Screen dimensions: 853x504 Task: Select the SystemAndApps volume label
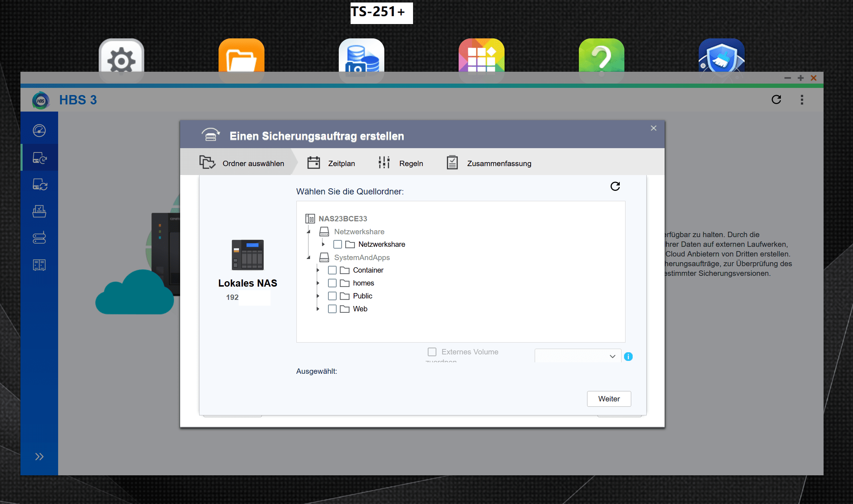pos(362,258)
